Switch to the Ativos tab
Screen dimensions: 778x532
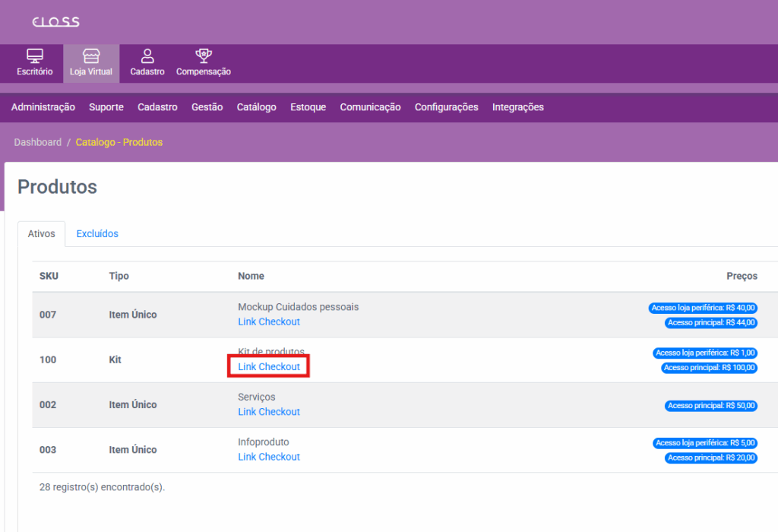[41, 234]
